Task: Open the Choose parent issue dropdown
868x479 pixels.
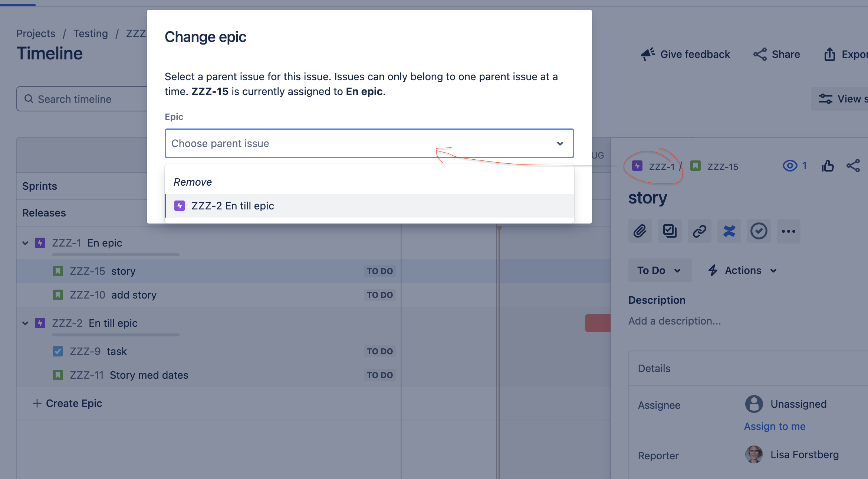Action: coord(369,143)
